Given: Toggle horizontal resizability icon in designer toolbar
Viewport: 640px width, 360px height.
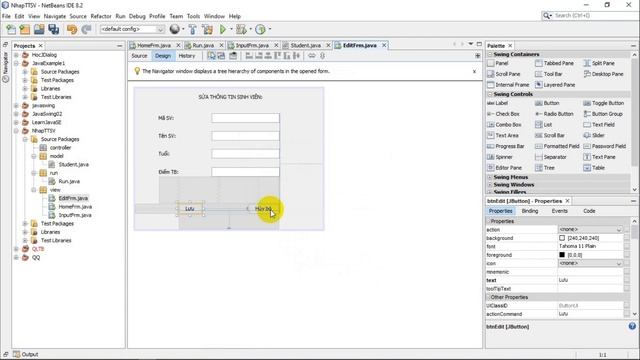Looking at the screenshot, I should click(x=311, y=56).
